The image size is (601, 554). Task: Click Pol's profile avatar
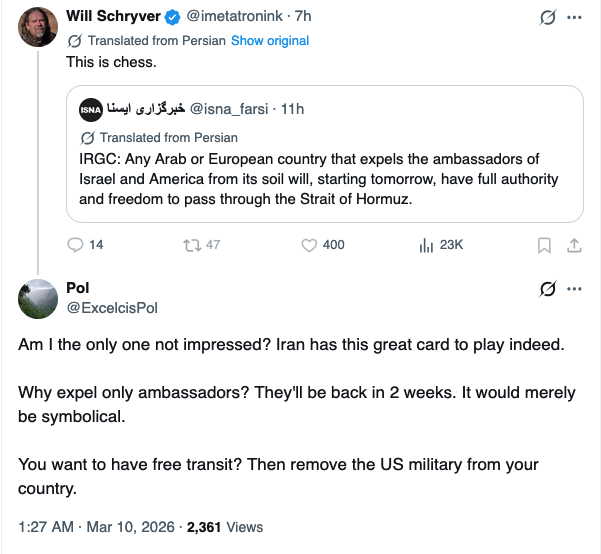38,297
